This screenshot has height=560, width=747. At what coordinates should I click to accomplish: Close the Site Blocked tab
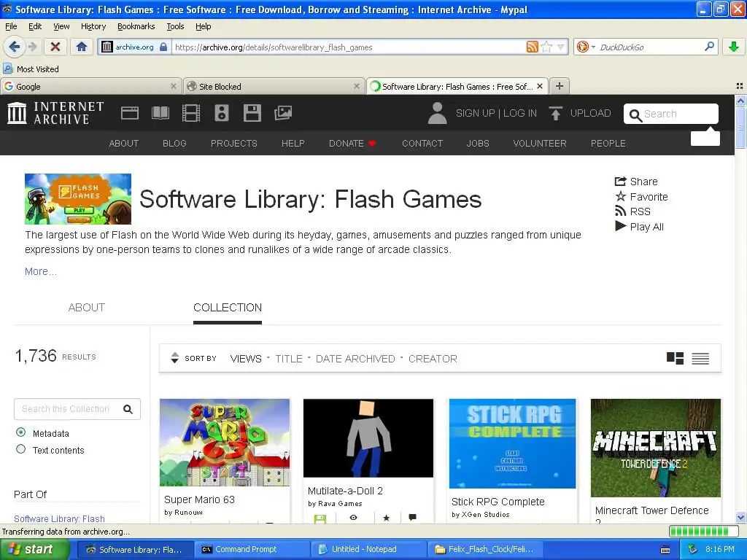tap(356, 86)
